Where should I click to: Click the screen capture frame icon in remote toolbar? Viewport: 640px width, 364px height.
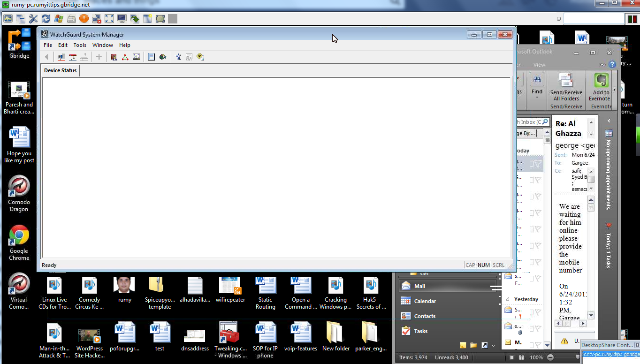coord(160,19)
